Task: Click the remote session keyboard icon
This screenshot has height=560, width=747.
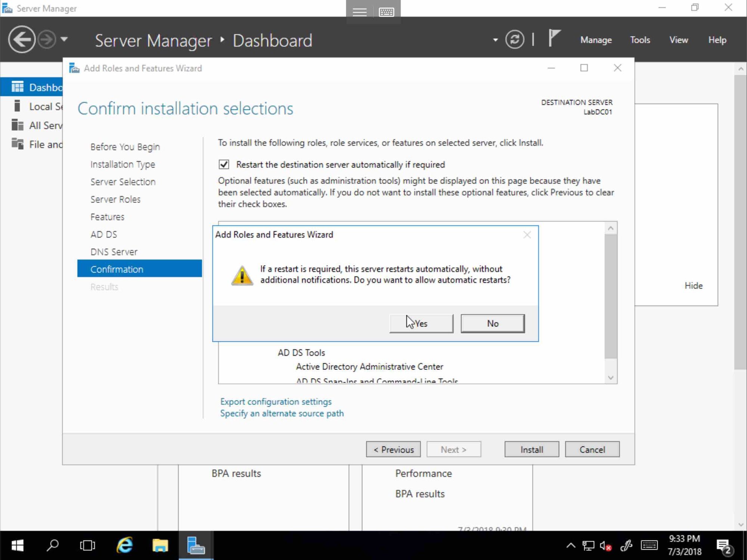Action: [386, 12]
